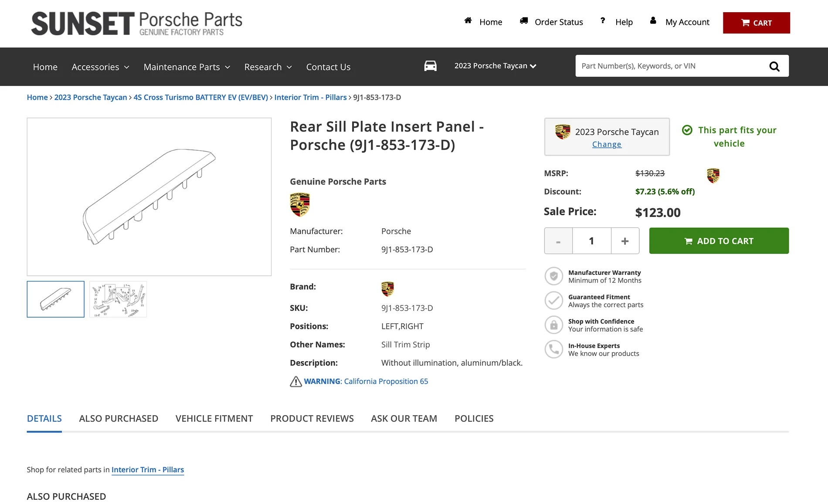The image size is (828, 504).
Task: Expand the Maintenance Parts menu
Action: click(x=187, y=67)
